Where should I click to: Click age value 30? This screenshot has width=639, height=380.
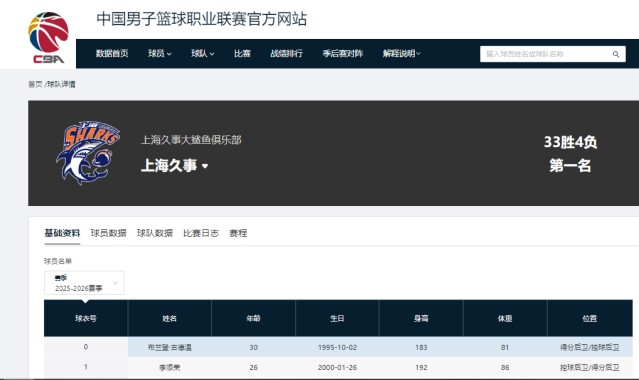(253, 347)
